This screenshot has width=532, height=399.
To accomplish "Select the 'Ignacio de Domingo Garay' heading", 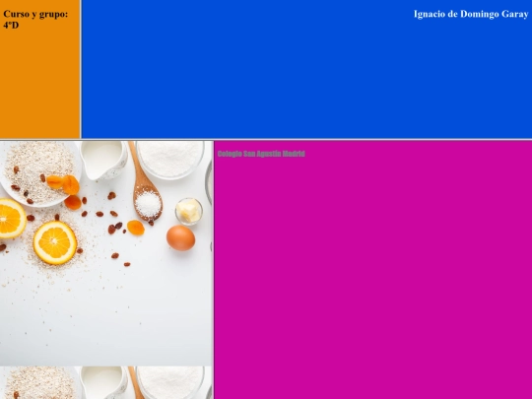I will 471,14.
